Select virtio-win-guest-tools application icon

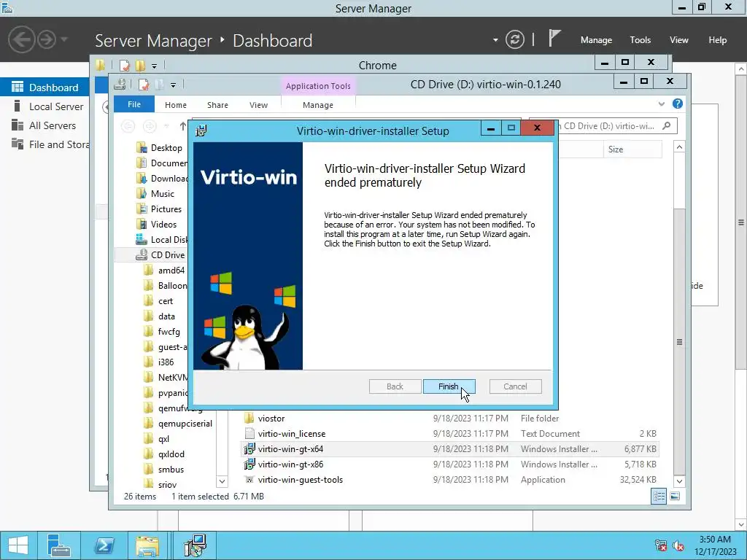coord(249,480)
